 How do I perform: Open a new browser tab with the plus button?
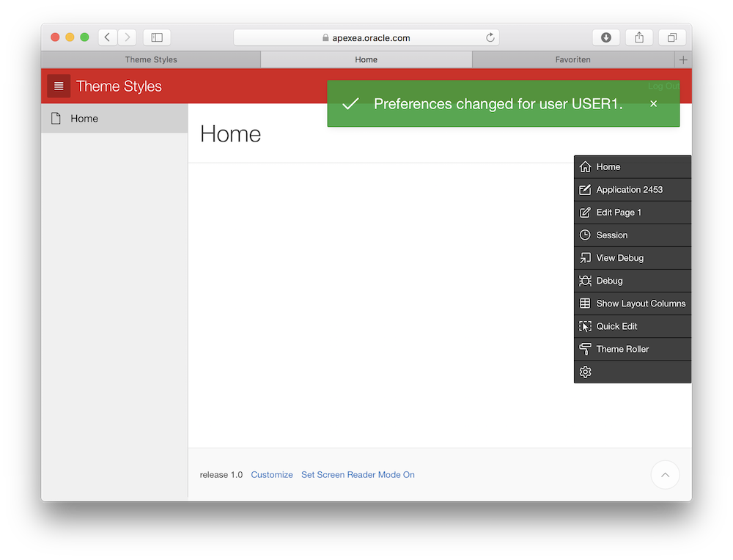[683, 59]
